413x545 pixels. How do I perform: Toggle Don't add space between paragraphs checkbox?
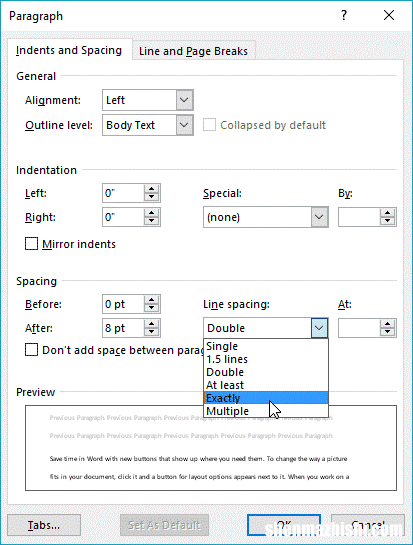coord(31,350)
